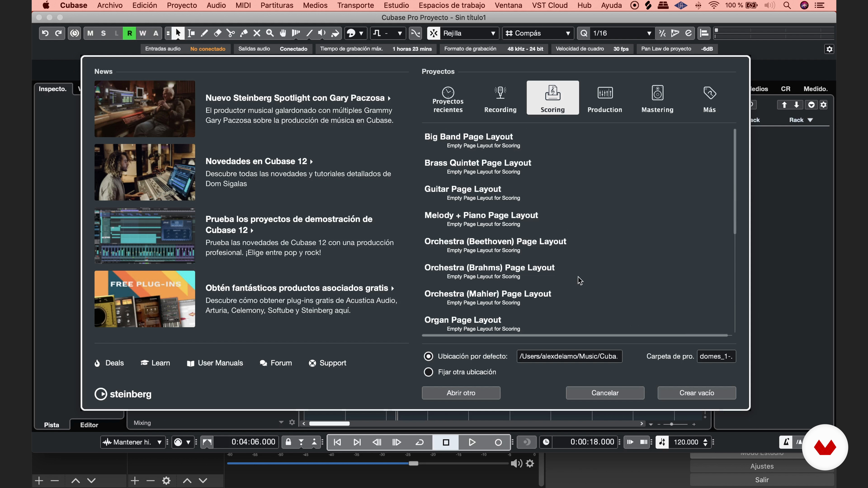
Task: Open the Deals link
Action: tap(109, 363)
